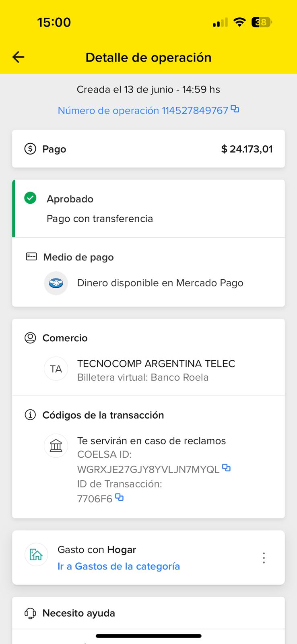The width and height of the screenshot is (297, 644).
Task: Open the Necesito ayuda section
Action: tap(79, 613)
